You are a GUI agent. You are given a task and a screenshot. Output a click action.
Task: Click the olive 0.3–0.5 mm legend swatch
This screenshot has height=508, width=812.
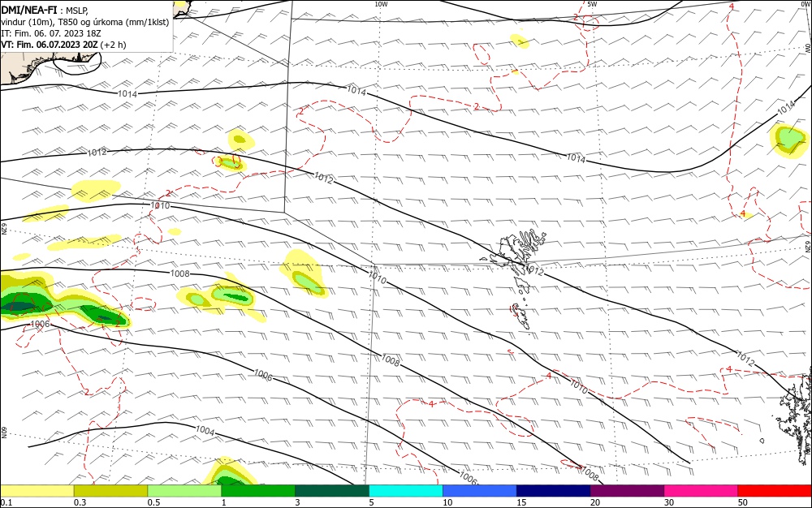110,491
